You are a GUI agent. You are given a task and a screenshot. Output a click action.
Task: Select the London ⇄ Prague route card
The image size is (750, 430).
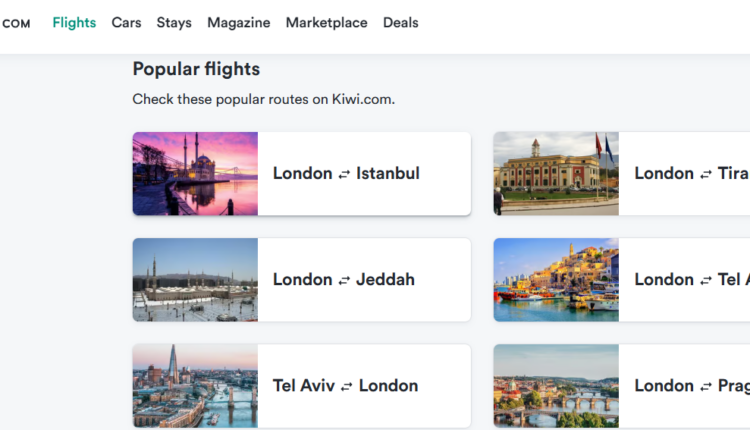pyautogui.click(x=690, y=386)
